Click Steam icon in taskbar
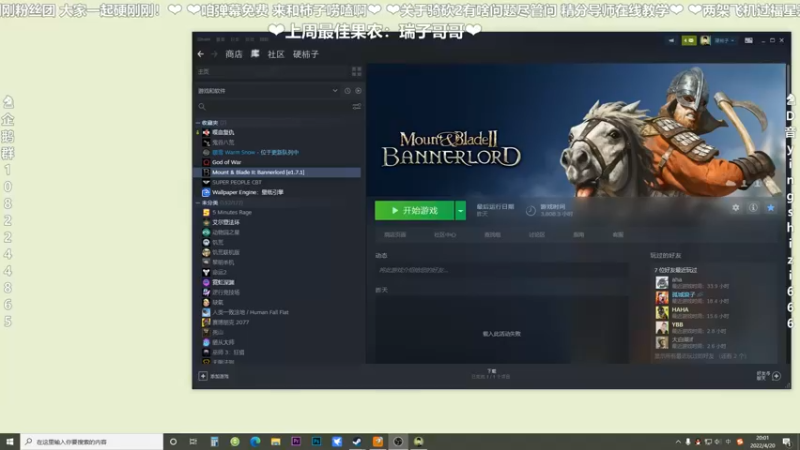This screenshot has height=450, width=800. [x=357, y=441]
